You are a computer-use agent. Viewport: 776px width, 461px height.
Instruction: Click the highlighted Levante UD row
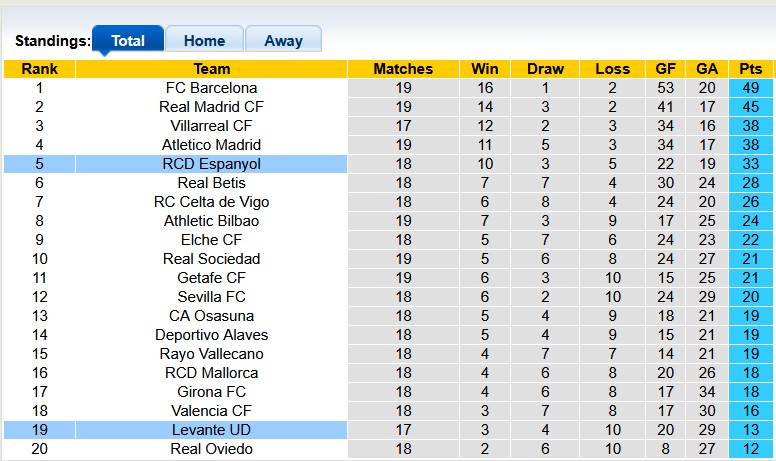212,430
